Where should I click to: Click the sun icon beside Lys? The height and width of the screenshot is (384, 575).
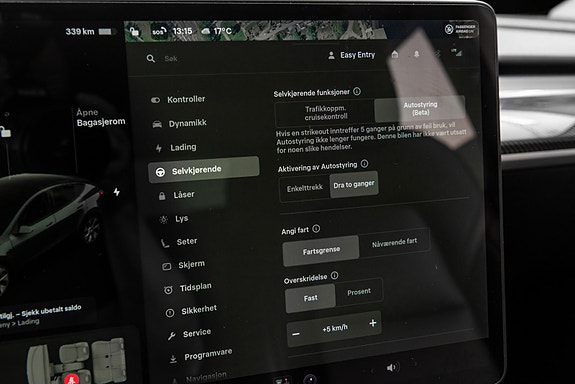click(x=164, y=220)
